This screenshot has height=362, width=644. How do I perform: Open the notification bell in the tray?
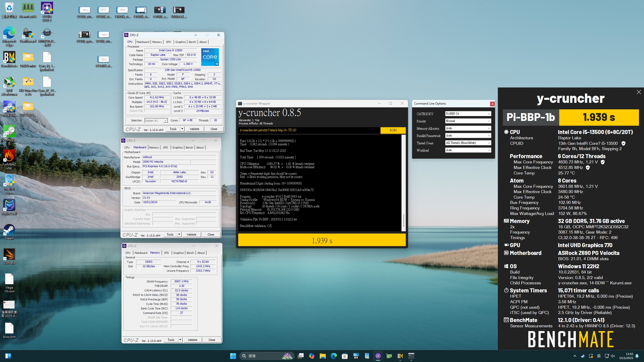(x=637, y=356)
